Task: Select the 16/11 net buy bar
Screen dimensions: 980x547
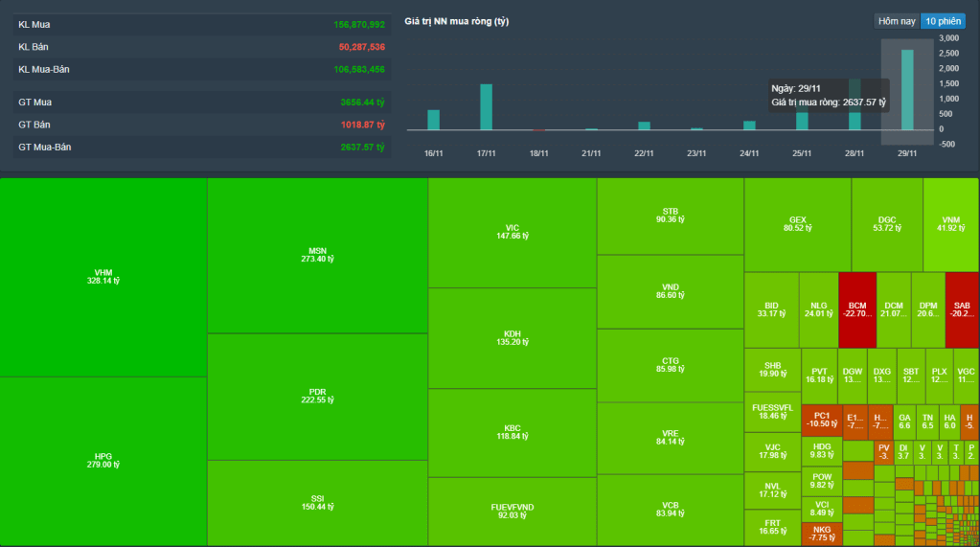Action: point(433,119)
